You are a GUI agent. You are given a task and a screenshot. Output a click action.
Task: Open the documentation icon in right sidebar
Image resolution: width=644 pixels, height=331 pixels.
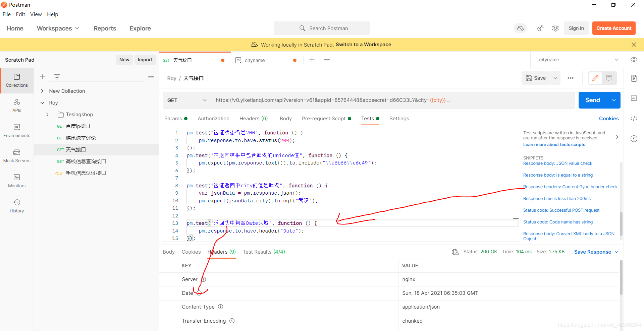(634, 78)
